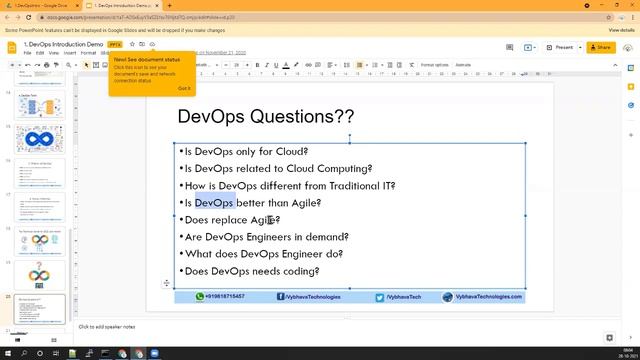Click the Clear formatting icon
Image resolution: width=640 pixels, height=360 pixels.
coord(411,65)
